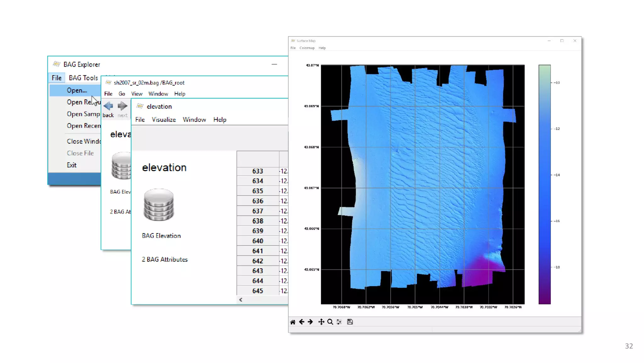Viewport: 644px width, 363px height.
Task: Click the back arrow in plot toolbar
Action: point(302,322)
